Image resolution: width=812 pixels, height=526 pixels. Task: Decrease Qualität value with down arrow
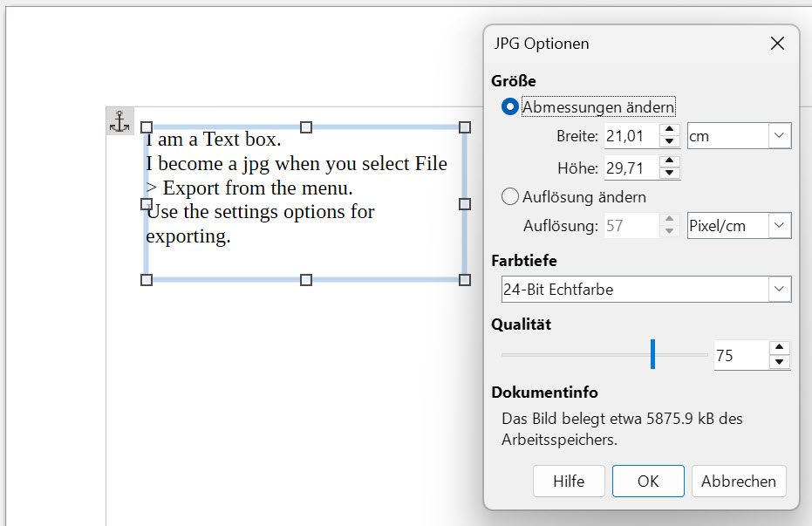pyautogui.click(x=780, y=362)
